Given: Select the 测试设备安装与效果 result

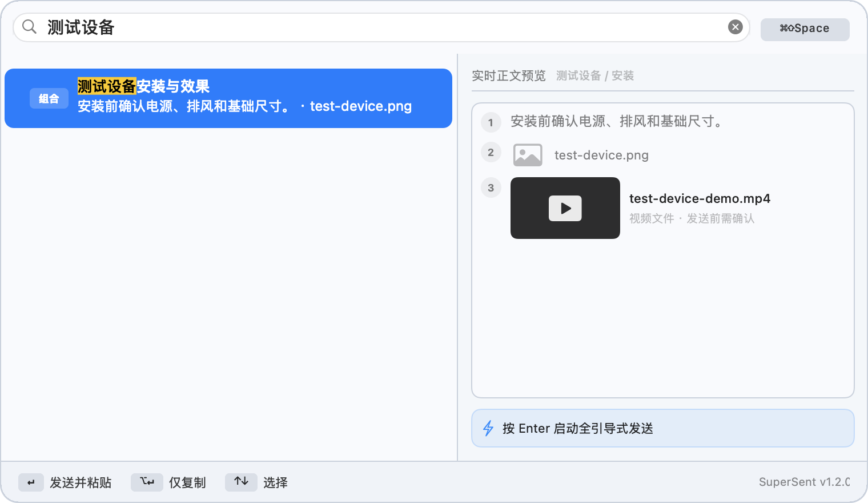Looking at the screenshot, I should 228,98.
